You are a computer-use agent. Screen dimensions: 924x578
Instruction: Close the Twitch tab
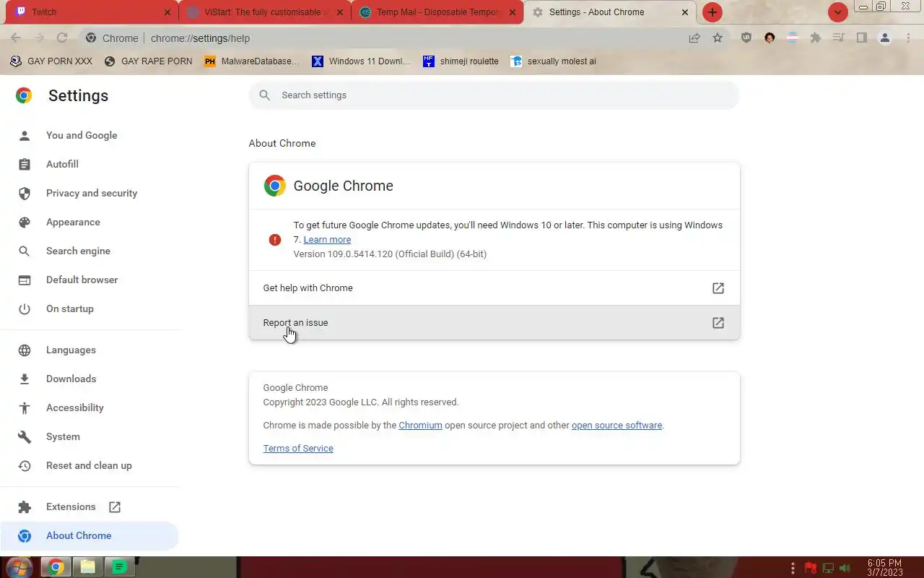tap(167, 12)
